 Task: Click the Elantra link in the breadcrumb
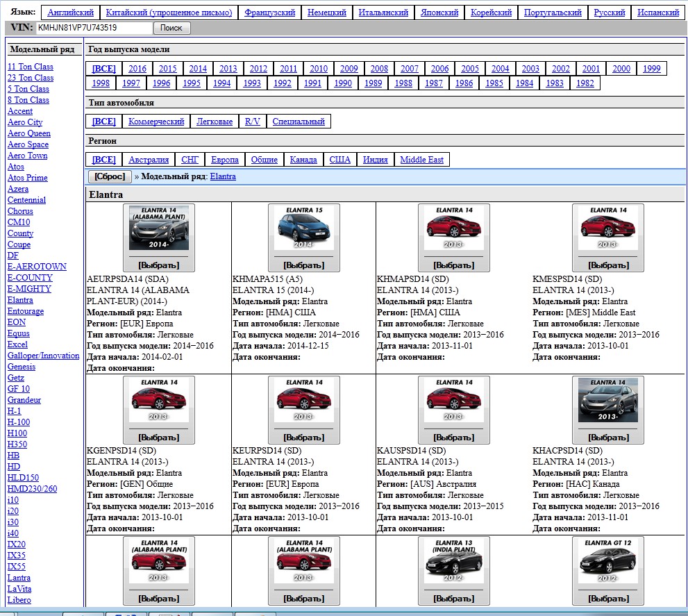point(223,176)
